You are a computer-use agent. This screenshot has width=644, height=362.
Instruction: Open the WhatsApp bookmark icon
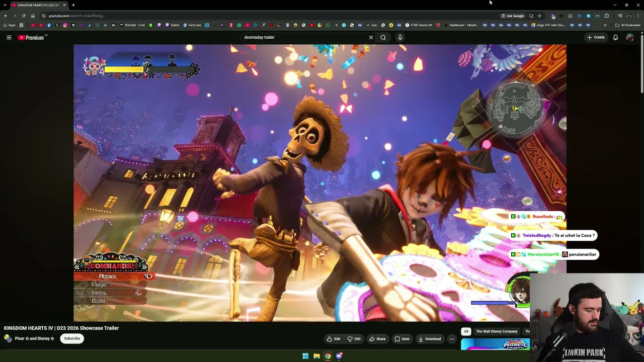328,25
